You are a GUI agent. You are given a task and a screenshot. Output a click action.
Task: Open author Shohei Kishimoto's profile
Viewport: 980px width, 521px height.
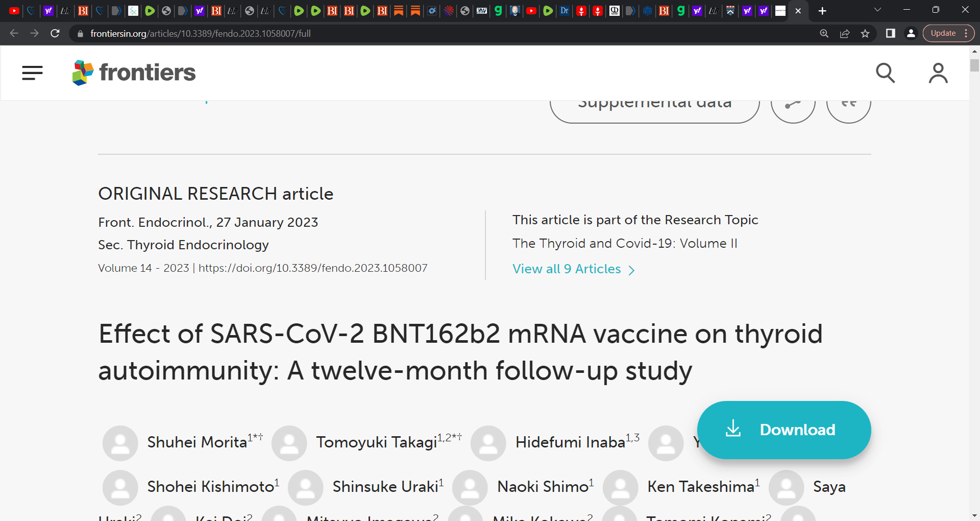[x=210, y=487]
